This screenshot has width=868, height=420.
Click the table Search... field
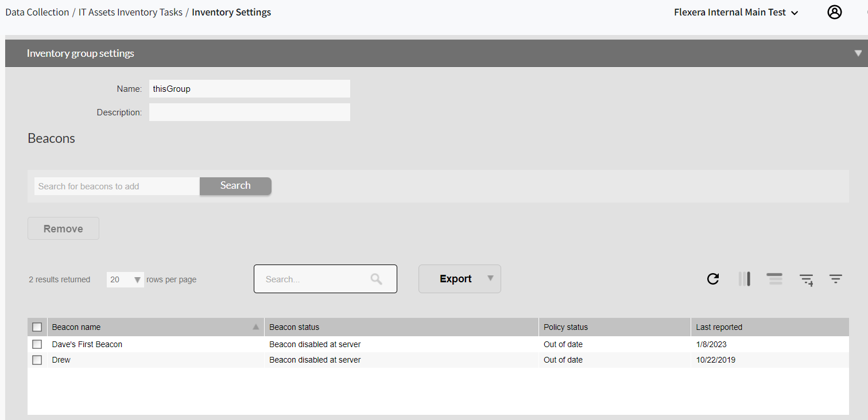point(325,279)
